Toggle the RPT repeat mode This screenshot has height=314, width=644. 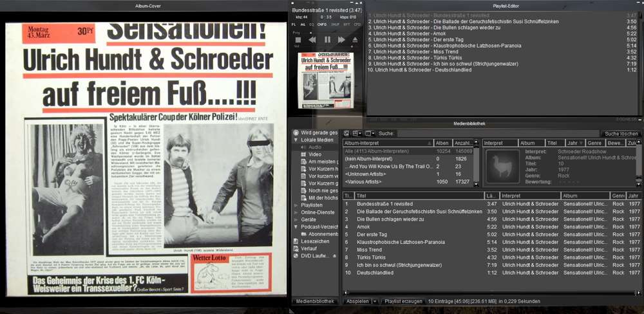(346, 24)
